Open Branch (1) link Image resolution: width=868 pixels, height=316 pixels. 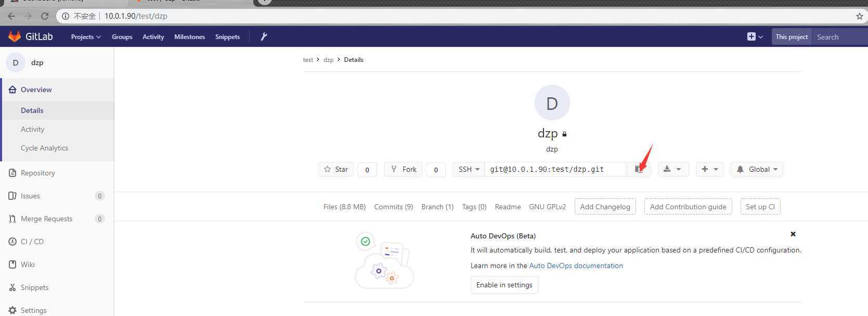click(437, 207)
